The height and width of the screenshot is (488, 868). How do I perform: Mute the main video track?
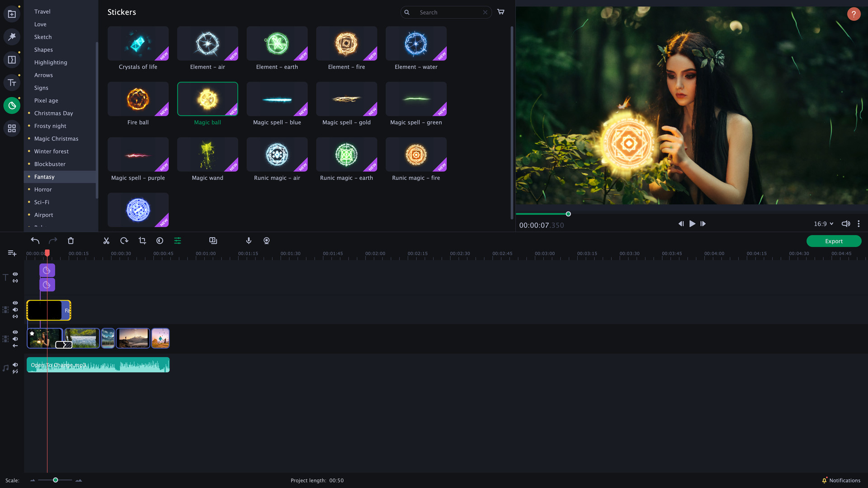click(15, 339)
